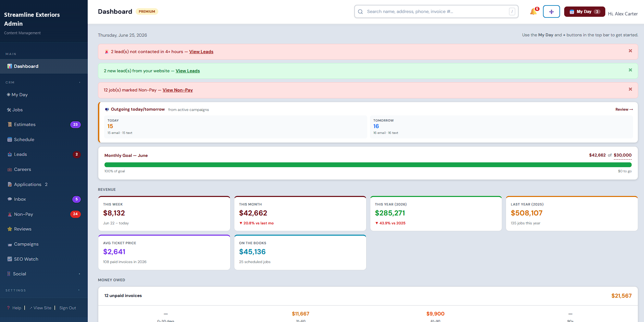Viewport: 644px width, 322px height.
Task: Open Dashboard in the sidebar
Action: click(x=44, y=66)
